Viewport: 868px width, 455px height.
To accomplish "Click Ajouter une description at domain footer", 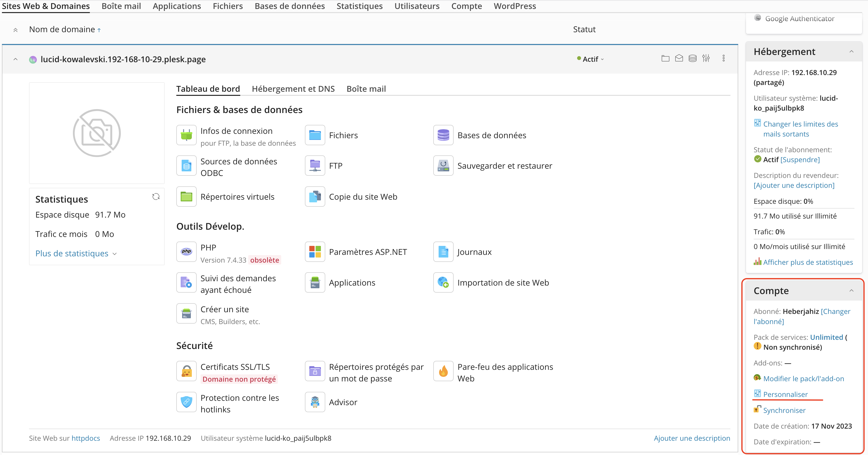I will click(x=692, y=438).
